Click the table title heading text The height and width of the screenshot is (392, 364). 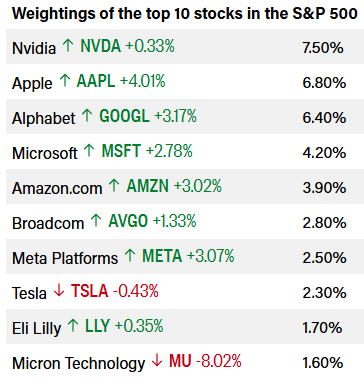tap(185, 14)
